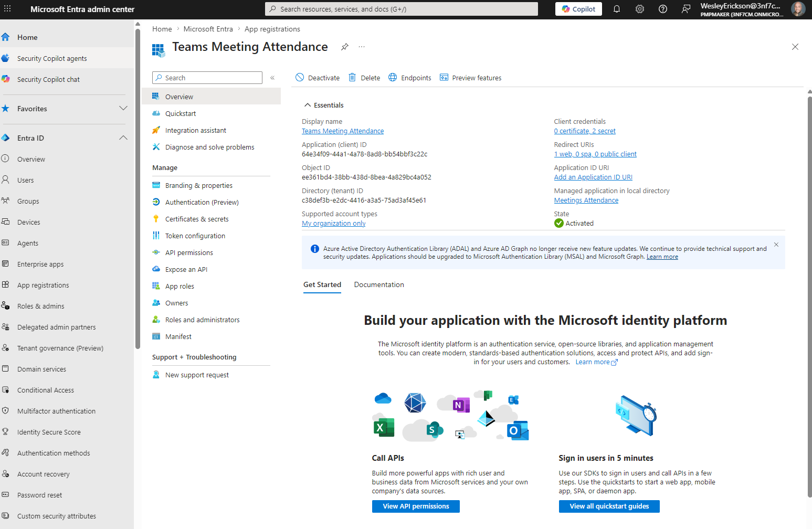Open Certificates & secrets

[211, 219]
